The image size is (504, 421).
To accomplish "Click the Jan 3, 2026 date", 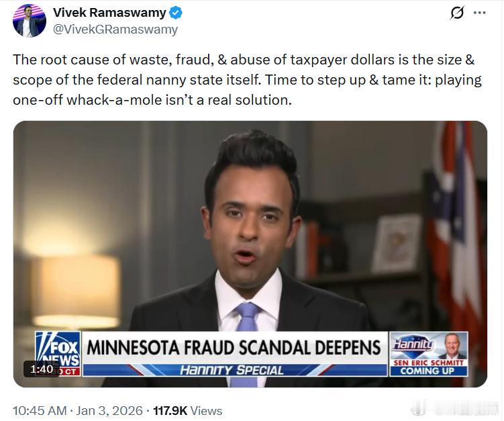I will [x=109, y=411].
